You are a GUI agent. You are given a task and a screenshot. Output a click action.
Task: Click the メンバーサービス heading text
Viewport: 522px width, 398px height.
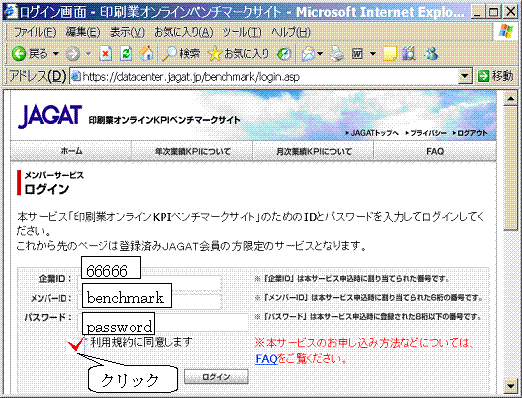[x=54, y=175]
